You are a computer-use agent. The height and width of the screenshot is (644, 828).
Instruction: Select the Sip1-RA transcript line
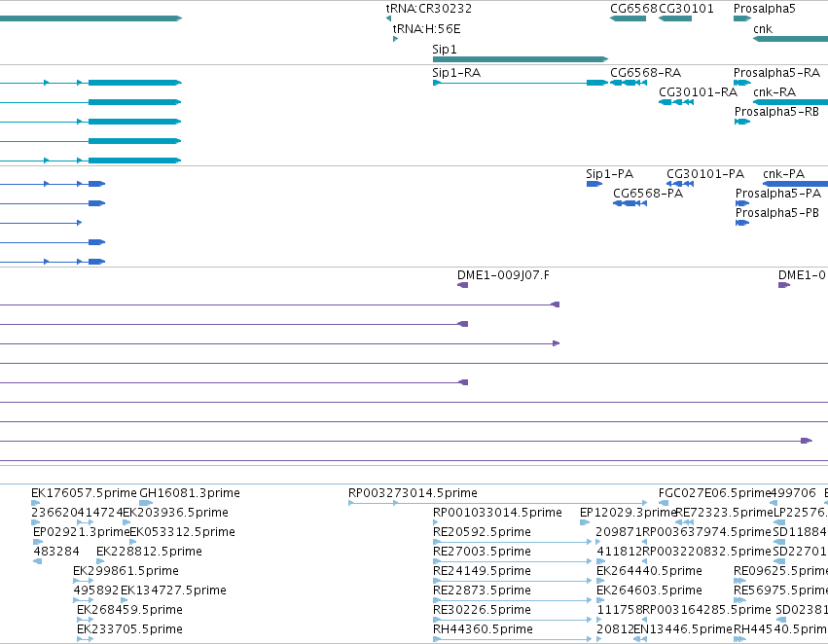coord(521,83)
